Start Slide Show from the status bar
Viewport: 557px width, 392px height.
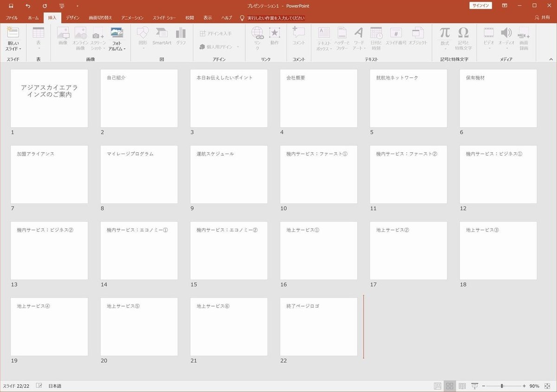(474, 386)
